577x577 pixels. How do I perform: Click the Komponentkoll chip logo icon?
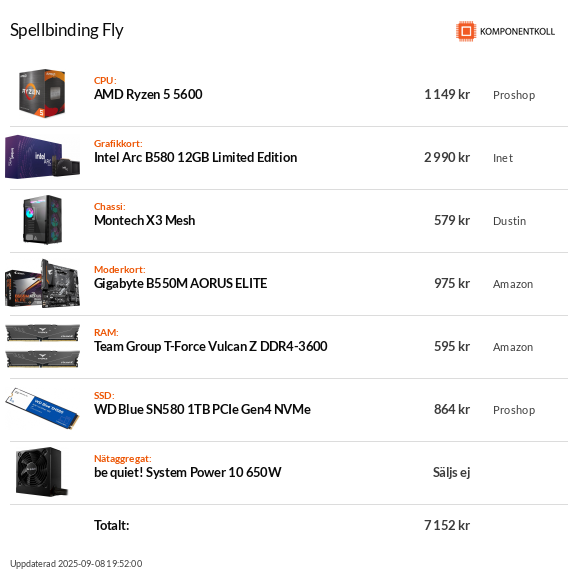click(466, 31)
